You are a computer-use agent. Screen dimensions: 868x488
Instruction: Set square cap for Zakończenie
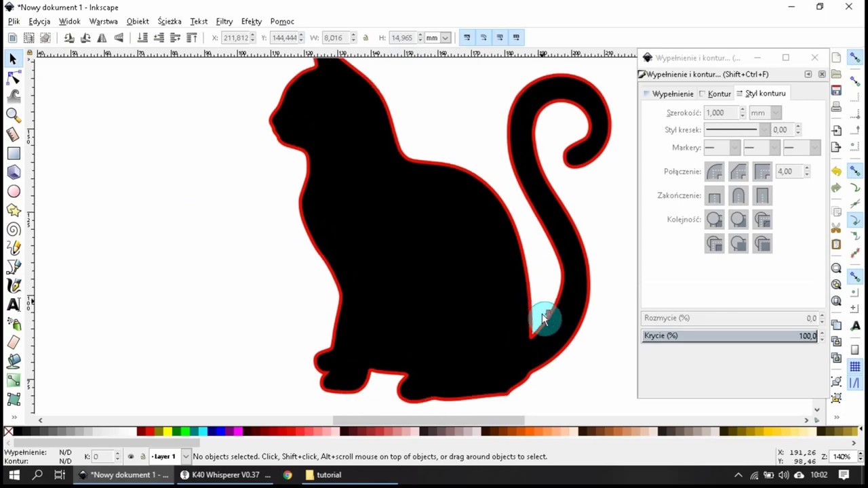point(762,196)
